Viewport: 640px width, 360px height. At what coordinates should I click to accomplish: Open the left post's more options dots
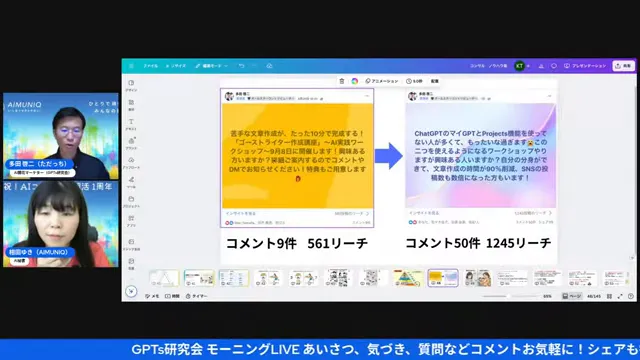(x=367, y=96)
